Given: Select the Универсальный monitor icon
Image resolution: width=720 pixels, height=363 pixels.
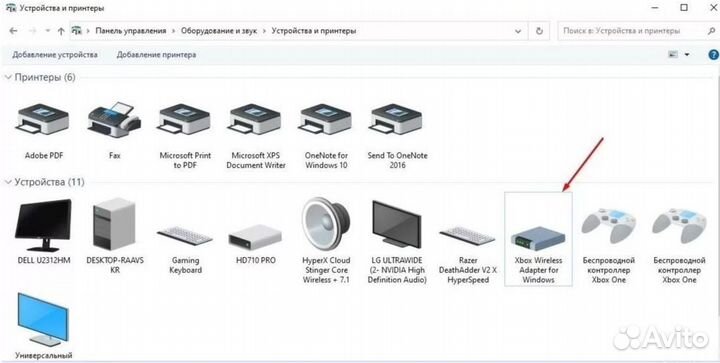Looking at the screenshot, I should click(x=44, y=319).
